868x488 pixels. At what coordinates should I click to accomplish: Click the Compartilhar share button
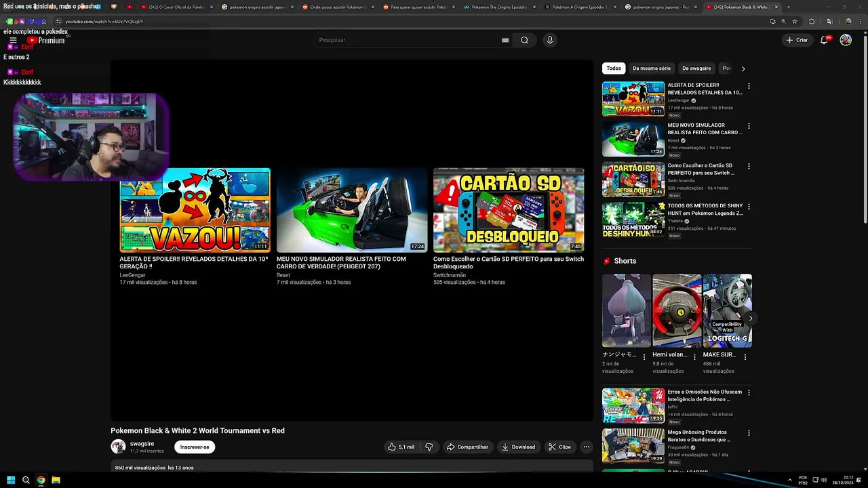coord(467,447)
